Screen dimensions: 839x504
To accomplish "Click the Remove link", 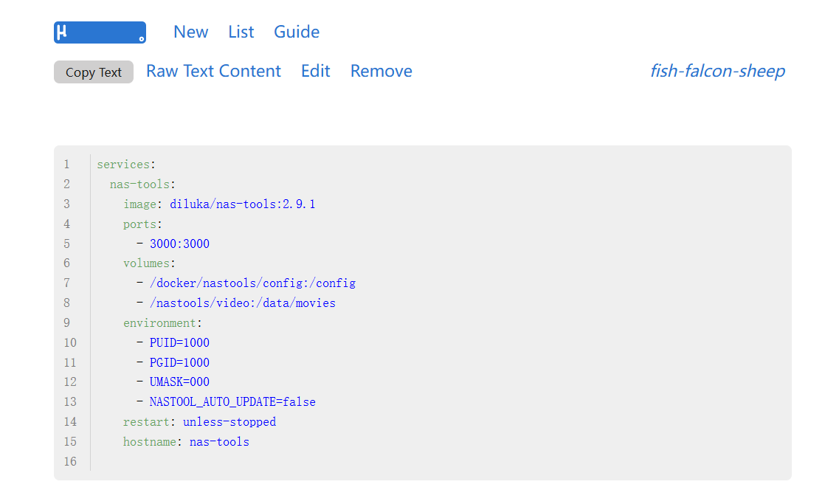I will pyautogui.click(x=381, y=72).
